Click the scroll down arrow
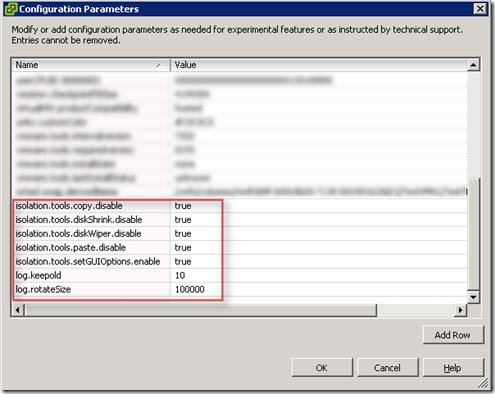495x394 pixels. tap(473, 296)
